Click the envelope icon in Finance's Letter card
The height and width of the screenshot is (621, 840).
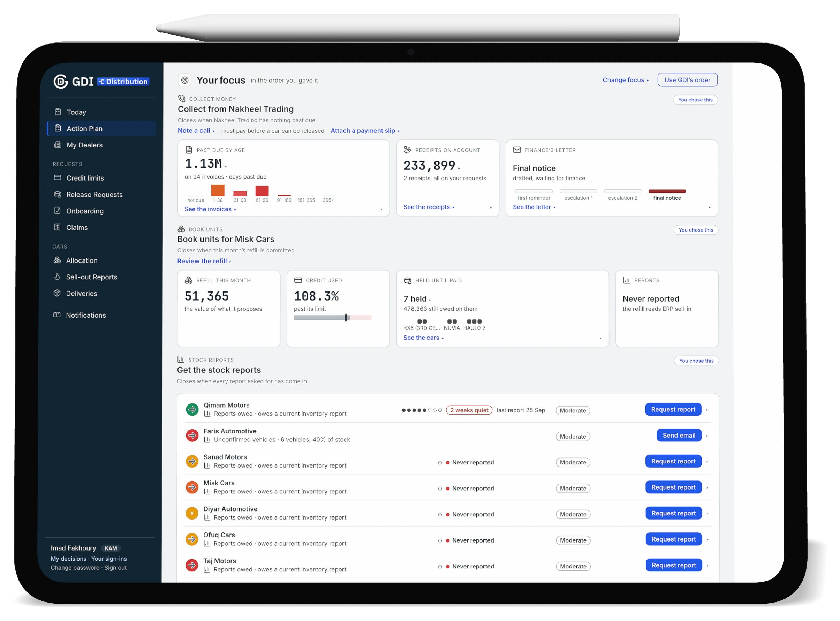tap(517, 150)
